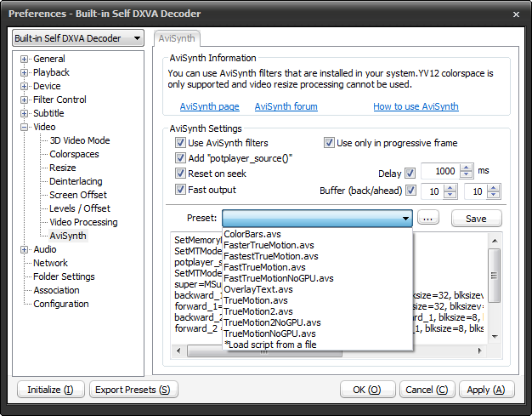532x416 pixels.
Task: Select Colorspaces tree item
Action: [x=74, y=154]
